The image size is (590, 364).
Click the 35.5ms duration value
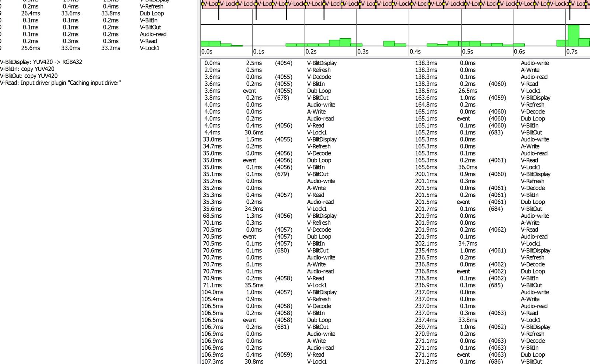[x=254, y=285]
